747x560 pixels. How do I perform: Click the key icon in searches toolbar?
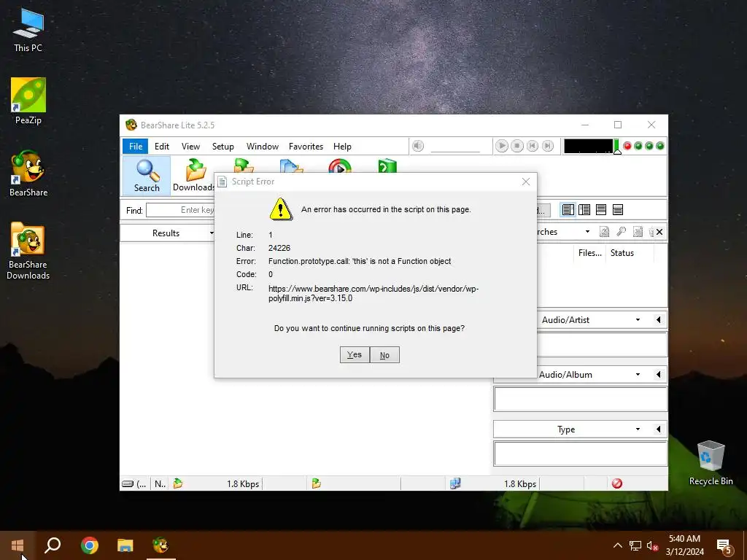click(621, 232)
